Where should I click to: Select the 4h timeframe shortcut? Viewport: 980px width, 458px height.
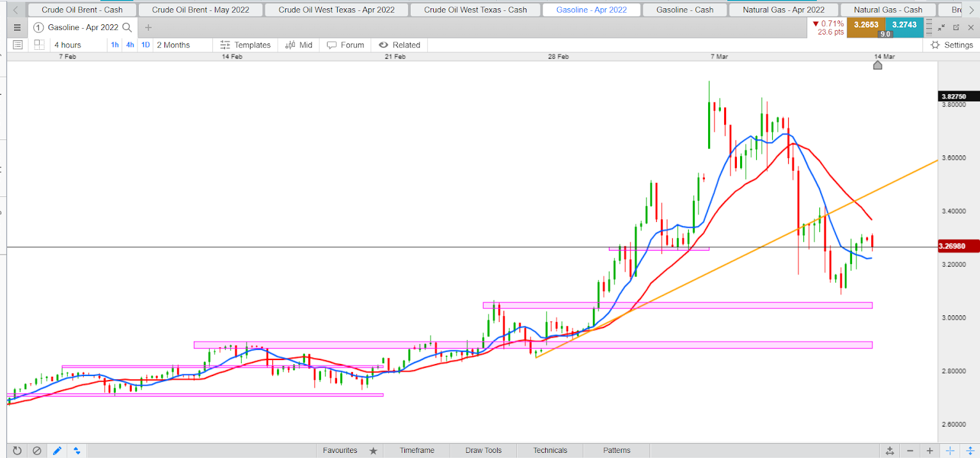pos(130,45)
